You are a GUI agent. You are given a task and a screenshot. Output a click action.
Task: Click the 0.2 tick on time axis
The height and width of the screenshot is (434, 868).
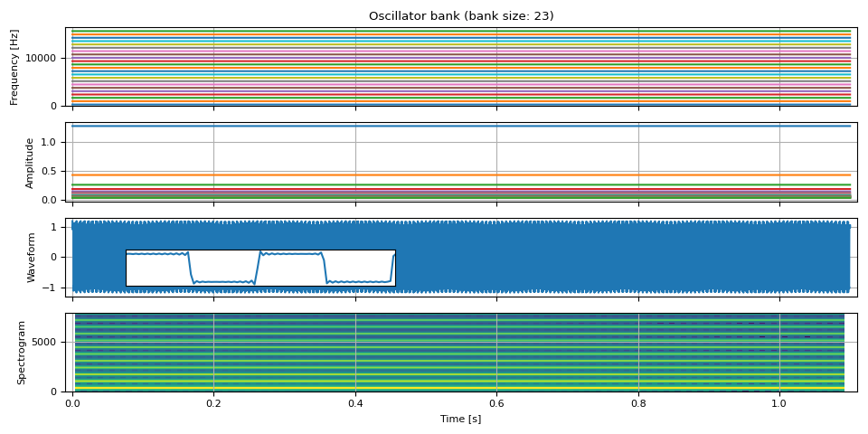pyautogui.click(x=213, y=404)
